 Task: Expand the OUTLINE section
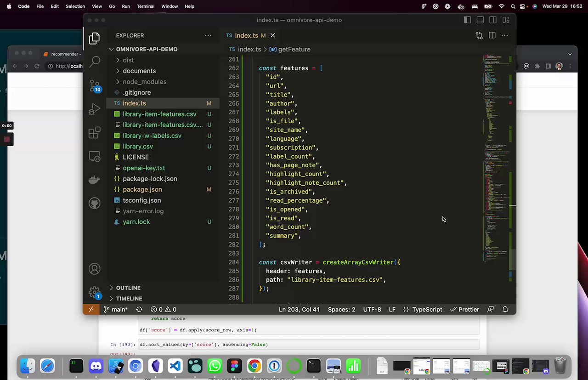(x=128, y=288)
